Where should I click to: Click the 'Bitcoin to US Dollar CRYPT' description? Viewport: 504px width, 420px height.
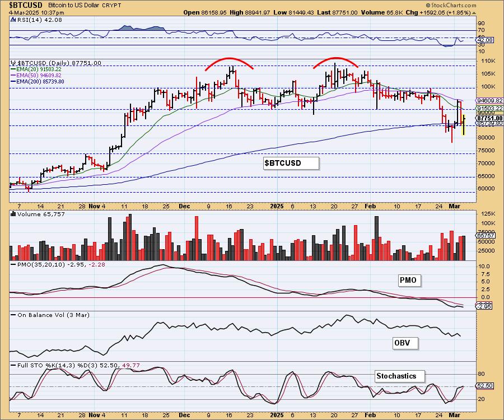coord(85,6)
